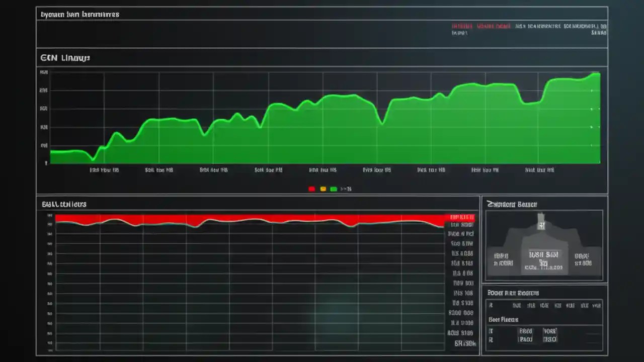The width and height of the screenshot is (644, 362).
Task: Select the yellow warning indicator in the chart legend
Action: coord(323,189)
